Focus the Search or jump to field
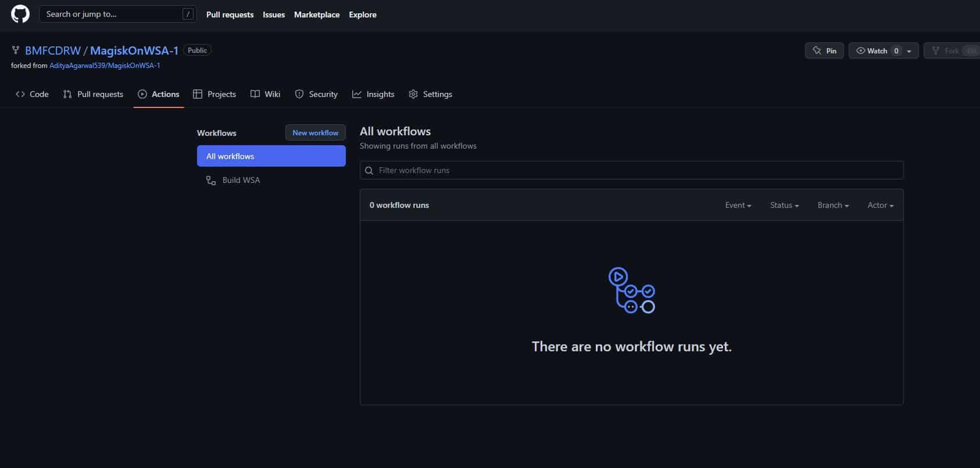 click(117, 15)
